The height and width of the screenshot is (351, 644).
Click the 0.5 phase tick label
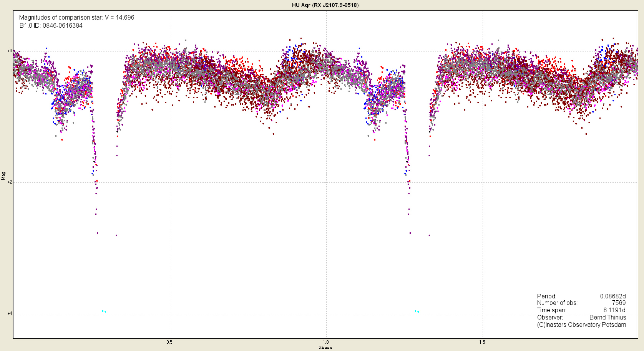(169, 342)
